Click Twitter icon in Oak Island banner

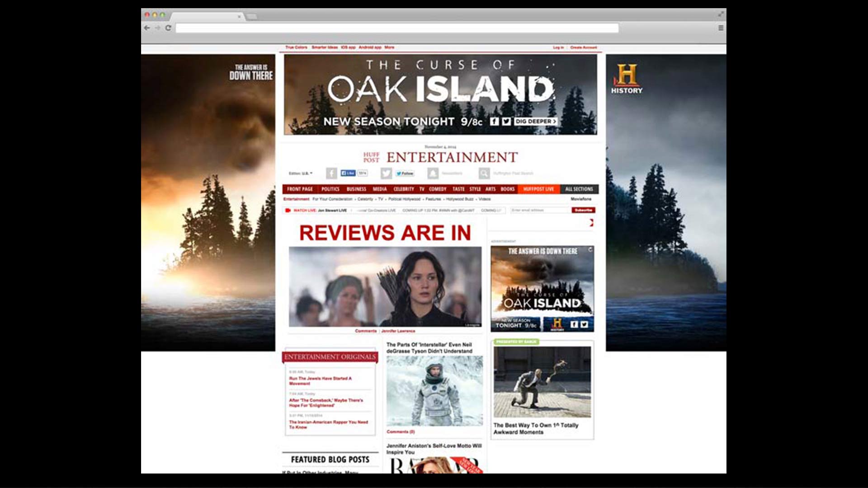tap(506, 122)
